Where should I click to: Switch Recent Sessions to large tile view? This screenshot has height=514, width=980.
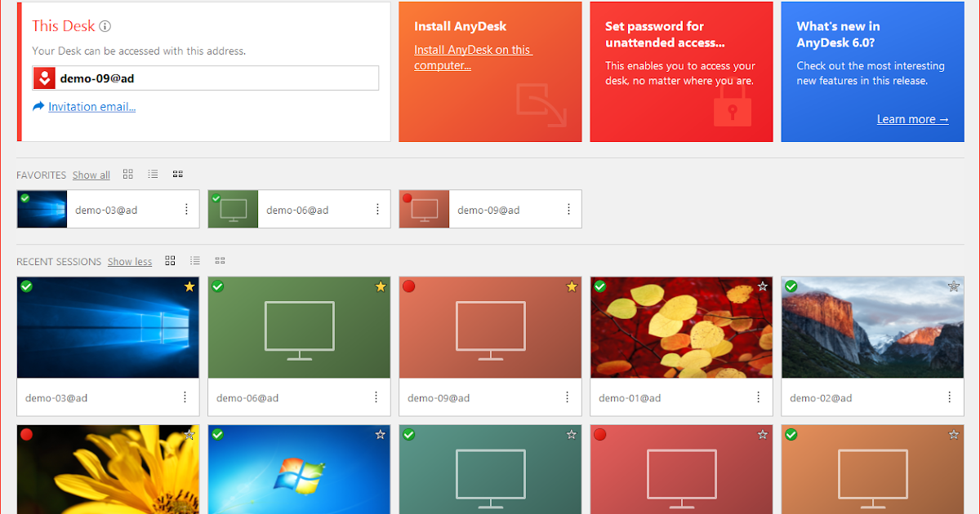pyautogui.click(x=170, y=260)
